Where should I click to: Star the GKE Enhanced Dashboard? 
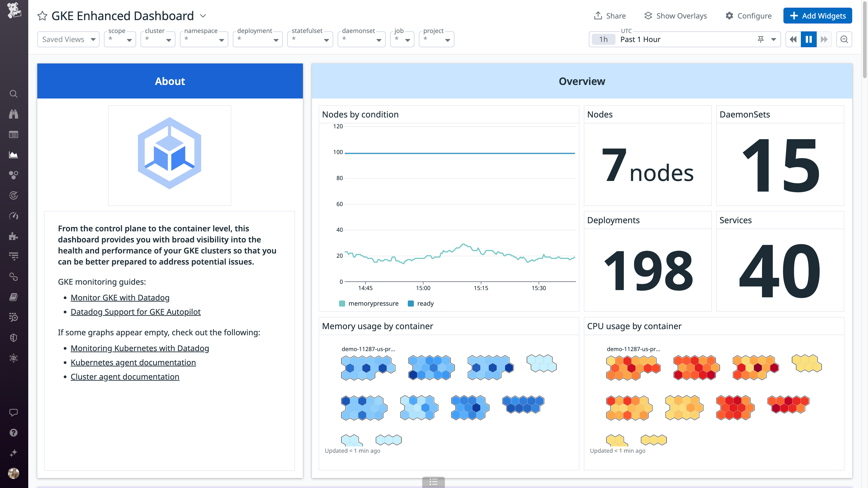coord(42,16)
